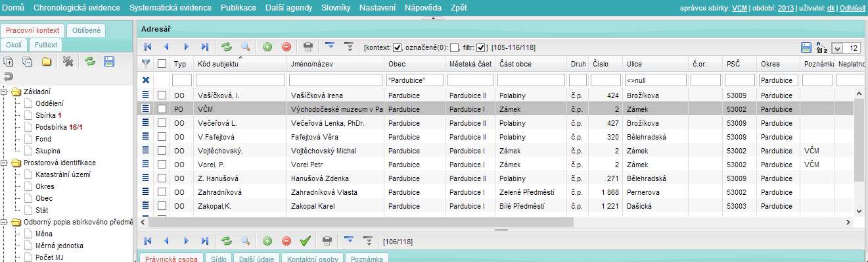
Task: Toggle the označené checkbox
Action: [454, 47]
